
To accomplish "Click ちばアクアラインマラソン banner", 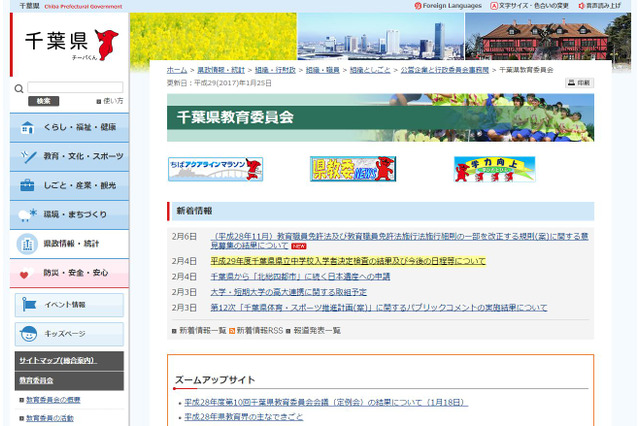I will [x=216, y=169].
